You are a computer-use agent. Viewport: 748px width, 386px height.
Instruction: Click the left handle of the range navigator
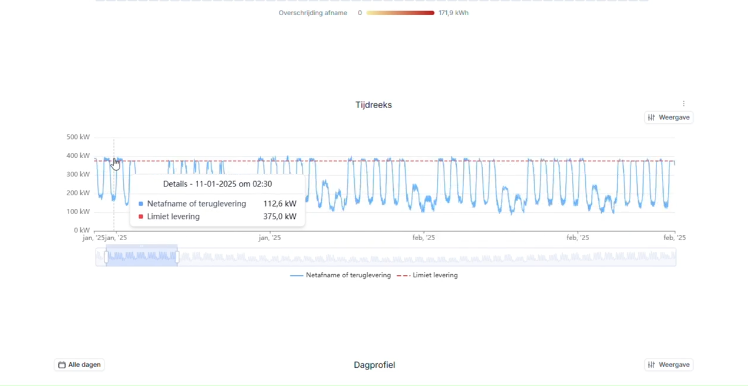[106, 257]
